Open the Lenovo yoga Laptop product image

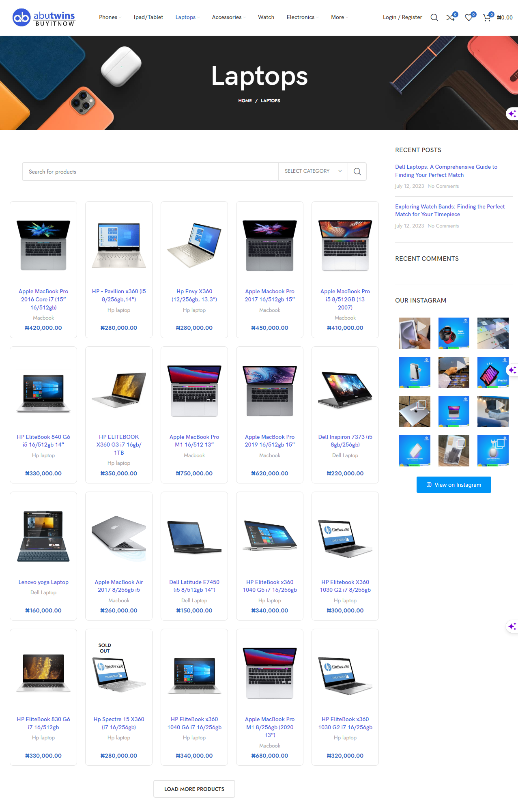point(43,536)
